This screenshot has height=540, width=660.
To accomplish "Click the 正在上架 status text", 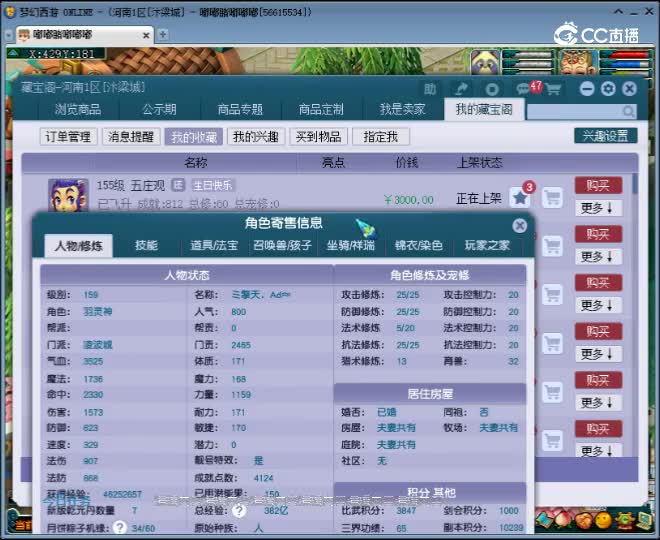I will tap(479, 198).
